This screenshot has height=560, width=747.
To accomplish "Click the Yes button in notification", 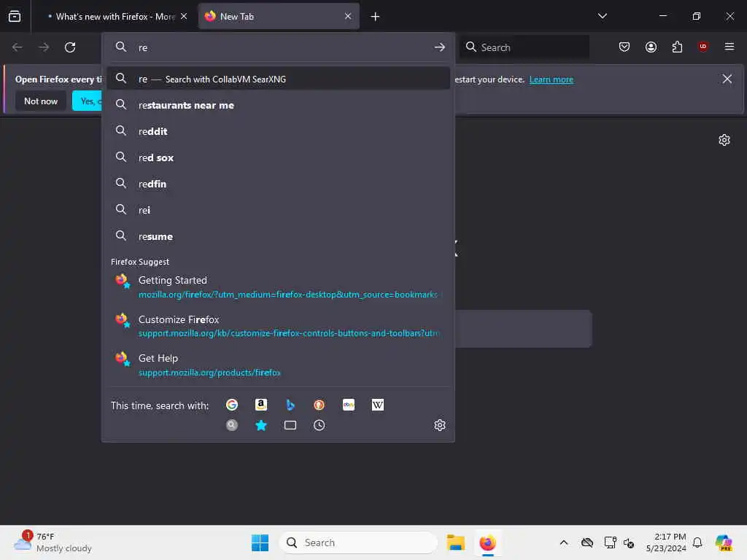I will (88, 101).
